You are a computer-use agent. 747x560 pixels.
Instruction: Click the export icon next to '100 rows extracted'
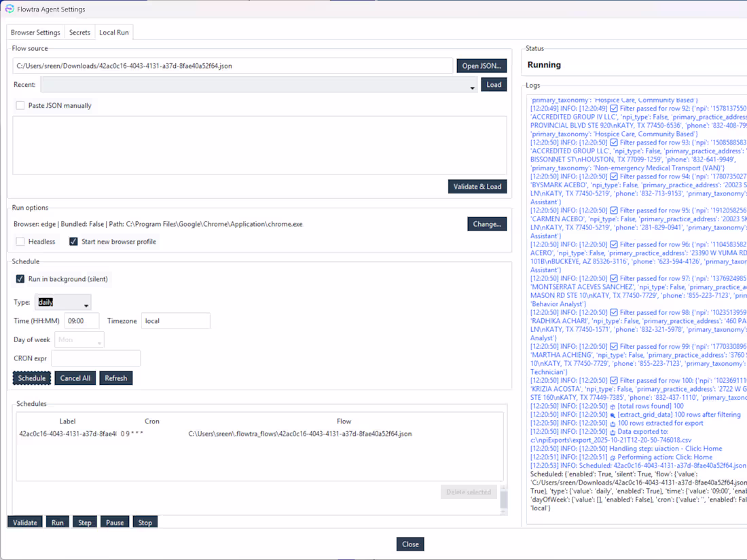614,422
